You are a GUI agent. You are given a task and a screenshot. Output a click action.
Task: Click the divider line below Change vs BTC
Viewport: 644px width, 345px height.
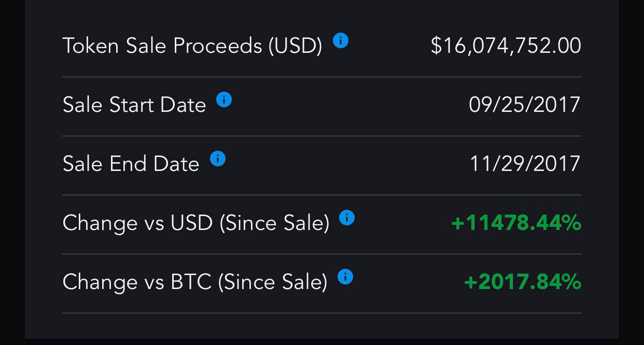coord(322,313)
